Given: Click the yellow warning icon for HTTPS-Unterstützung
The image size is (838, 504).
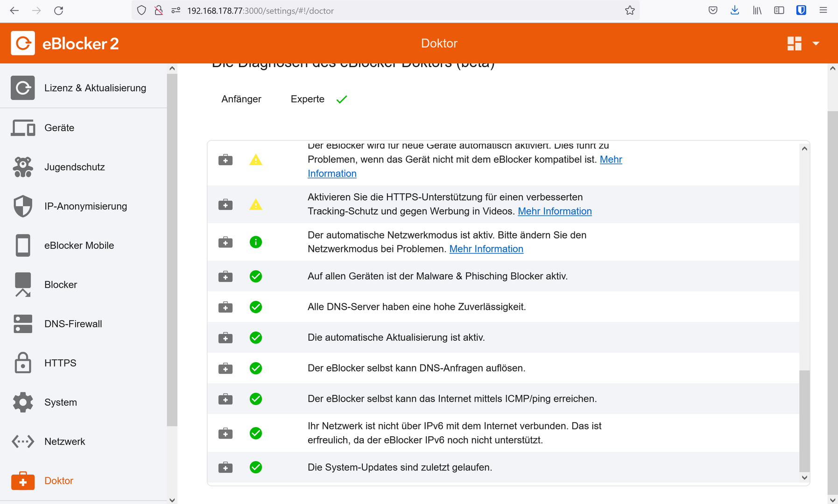Looking at the screenshot, I should pyautogui.click(x=256, y=204).
